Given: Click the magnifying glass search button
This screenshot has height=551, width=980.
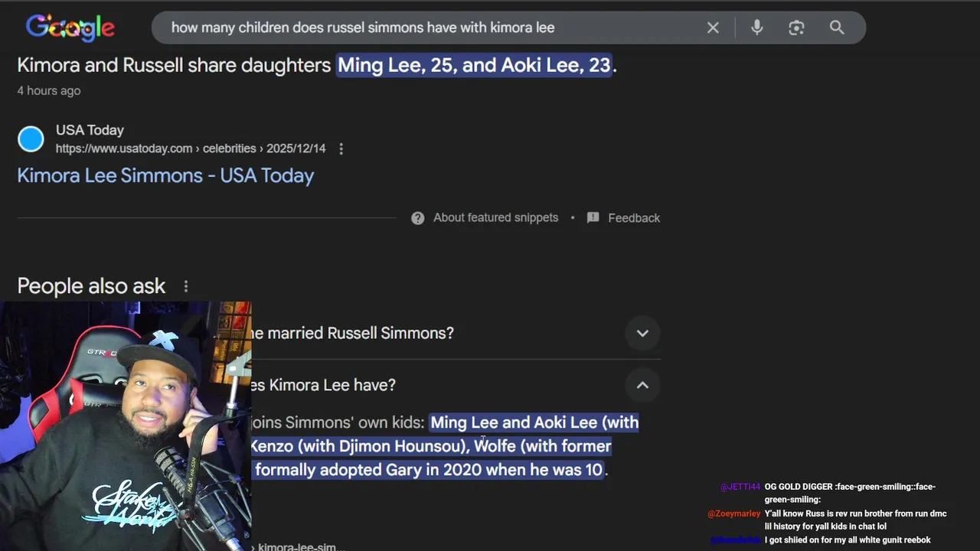Looking at the screenshot, I should click(837, 28).
